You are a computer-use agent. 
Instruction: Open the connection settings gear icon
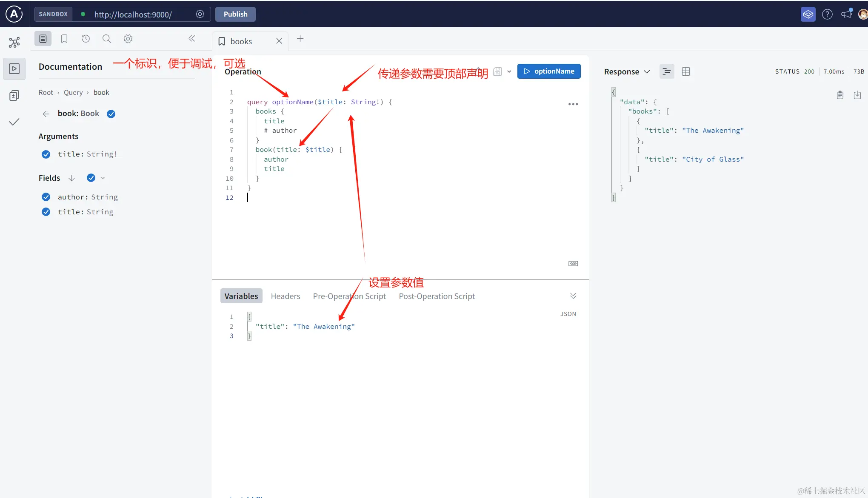click(200, 14)
